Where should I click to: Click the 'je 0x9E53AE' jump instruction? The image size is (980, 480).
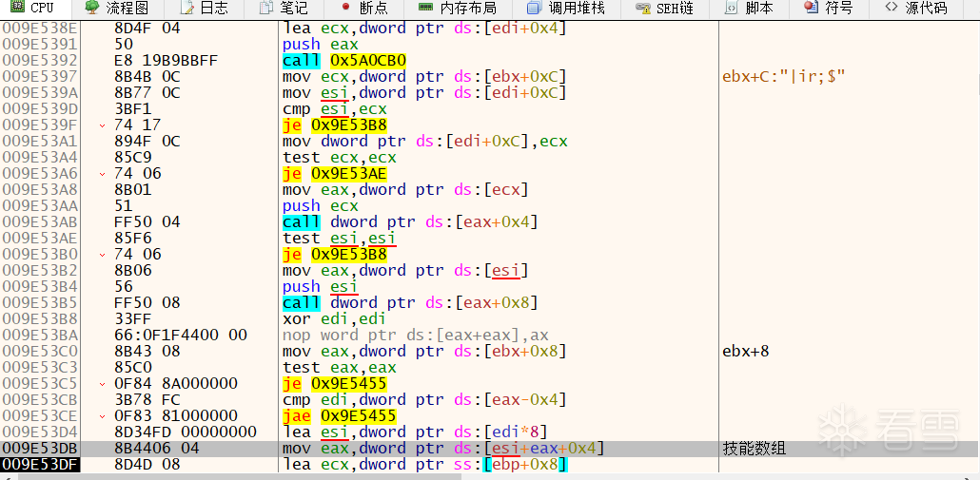(x=334, y=174)
